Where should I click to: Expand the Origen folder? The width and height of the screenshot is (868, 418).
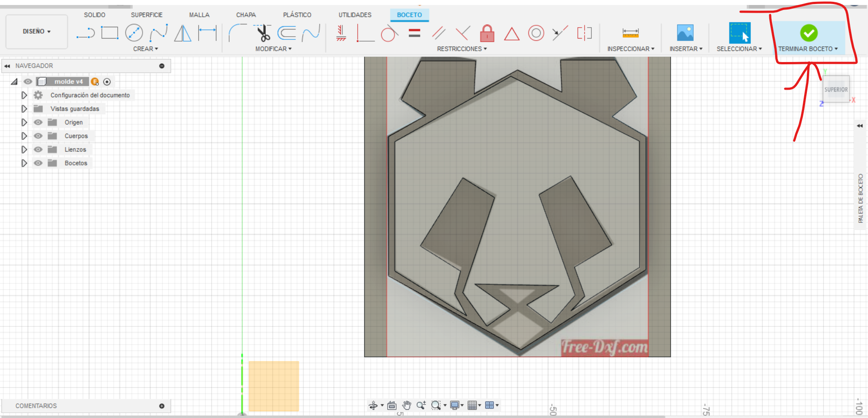click(x=24, y=122)
